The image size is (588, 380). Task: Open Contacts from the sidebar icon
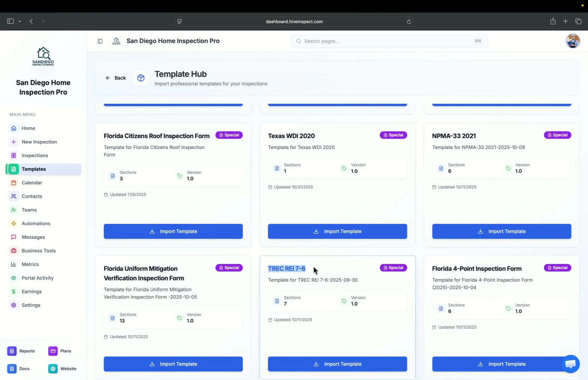tap(13, 196)
